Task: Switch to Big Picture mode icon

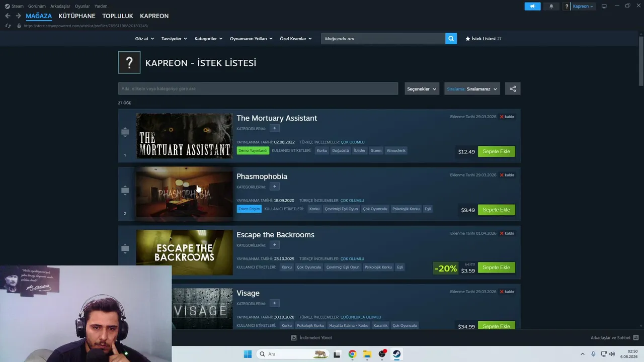Action: click(604, 6)
